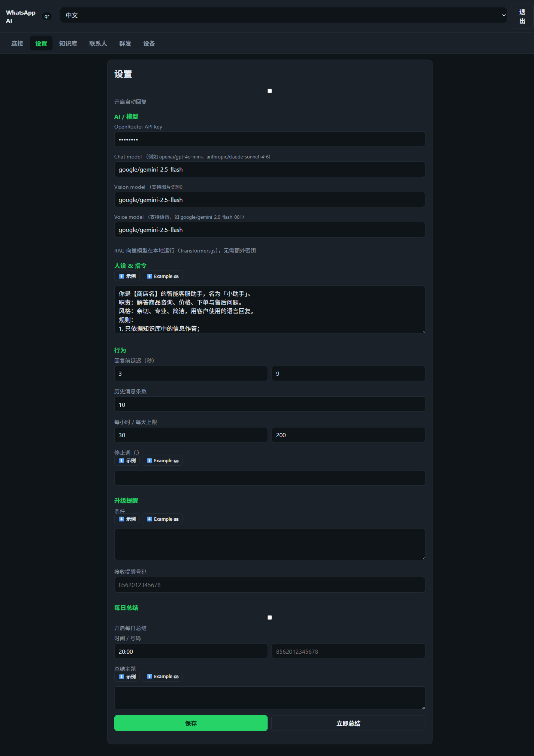The image size is (534, 756).
Task: Click the daily summary phone number field
Action: 349,651
